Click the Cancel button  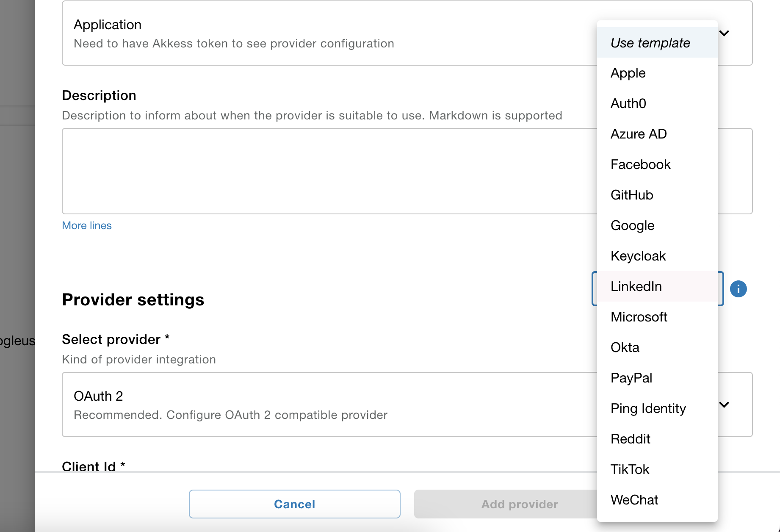(x=294, y=504)
